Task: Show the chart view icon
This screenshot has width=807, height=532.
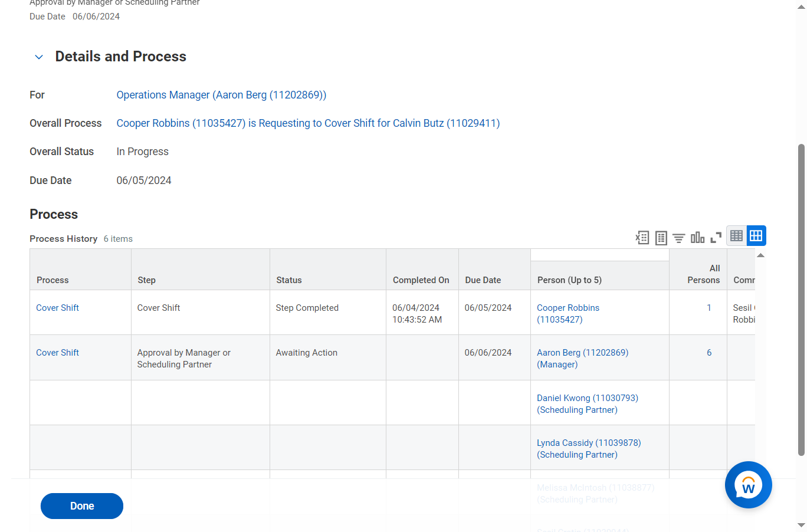Action: 698,238
